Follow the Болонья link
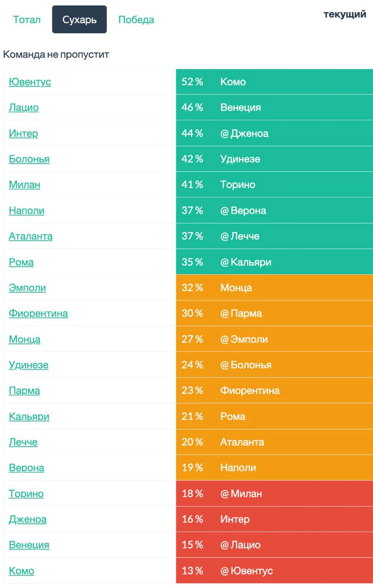 click(29, 159)
